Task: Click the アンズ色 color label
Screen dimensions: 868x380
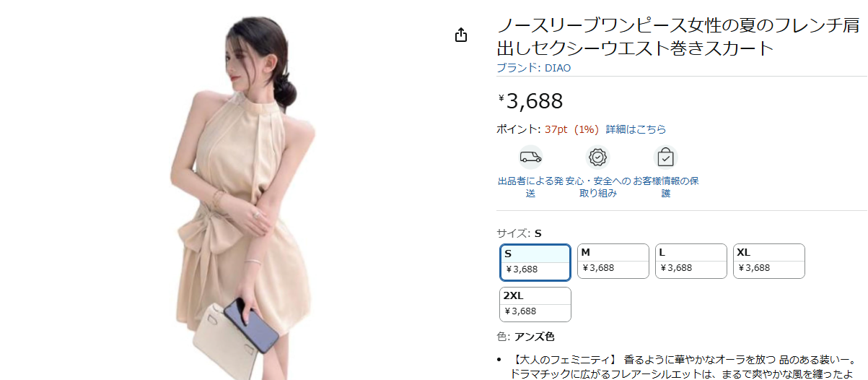Action: 534,337
